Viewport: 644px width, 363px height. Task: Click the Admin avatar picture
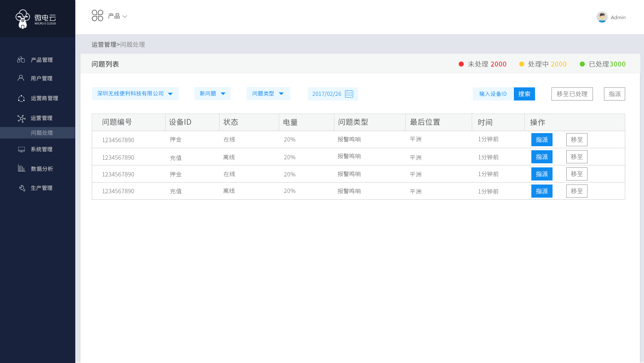[602, 17]
